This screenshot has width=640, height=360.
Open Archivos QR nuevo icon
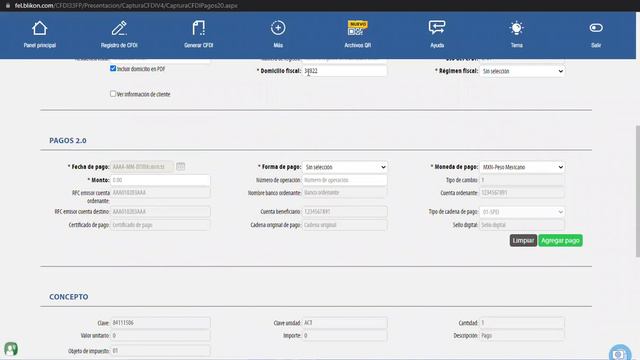tap(358, 28)
